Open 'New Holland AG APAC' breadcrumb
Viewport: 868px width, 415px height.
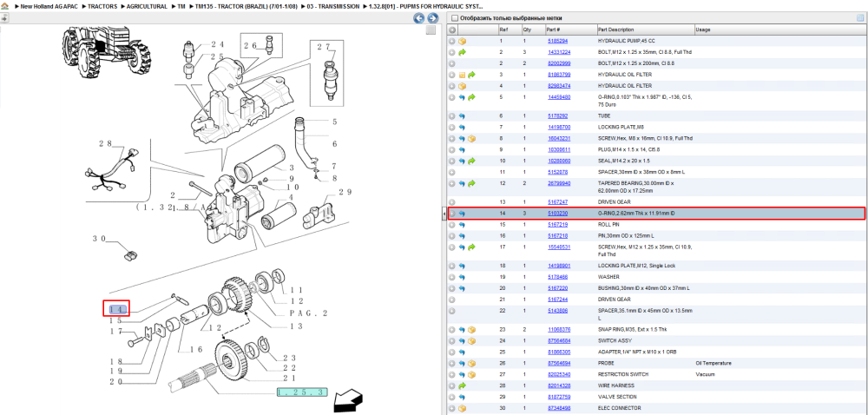(x=49, y=7)
